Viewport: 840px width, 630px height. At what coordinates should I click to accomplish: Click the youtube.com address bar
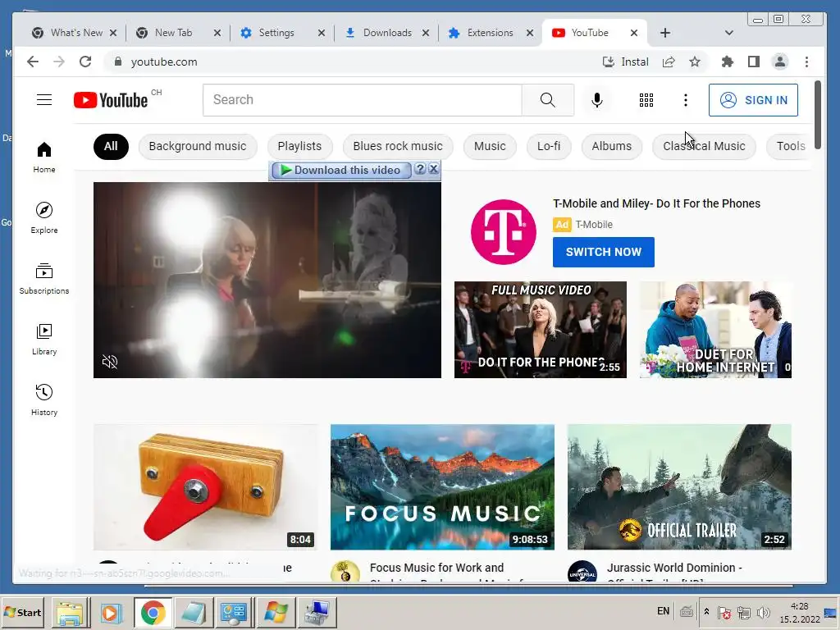[x=354, y=62]
